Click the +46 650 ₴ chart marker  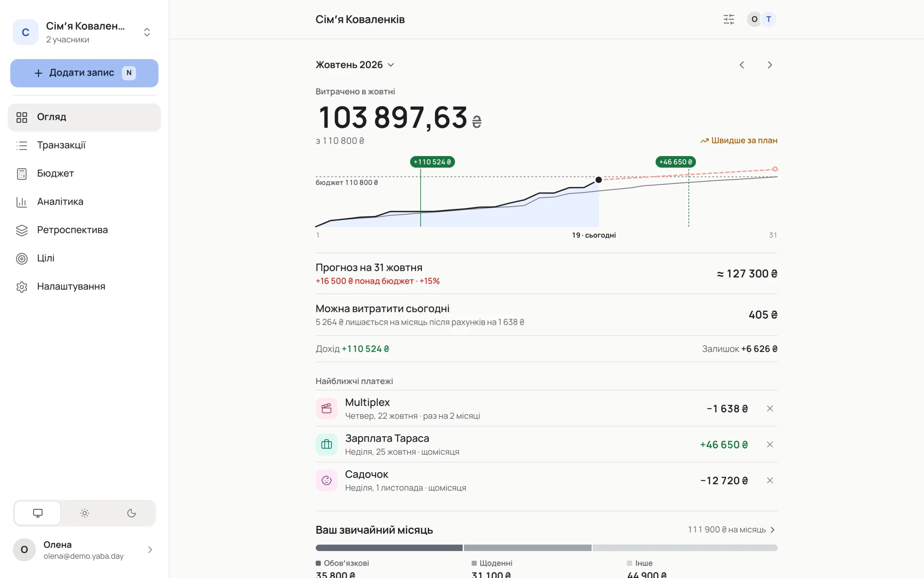click(x=675, y=162)
